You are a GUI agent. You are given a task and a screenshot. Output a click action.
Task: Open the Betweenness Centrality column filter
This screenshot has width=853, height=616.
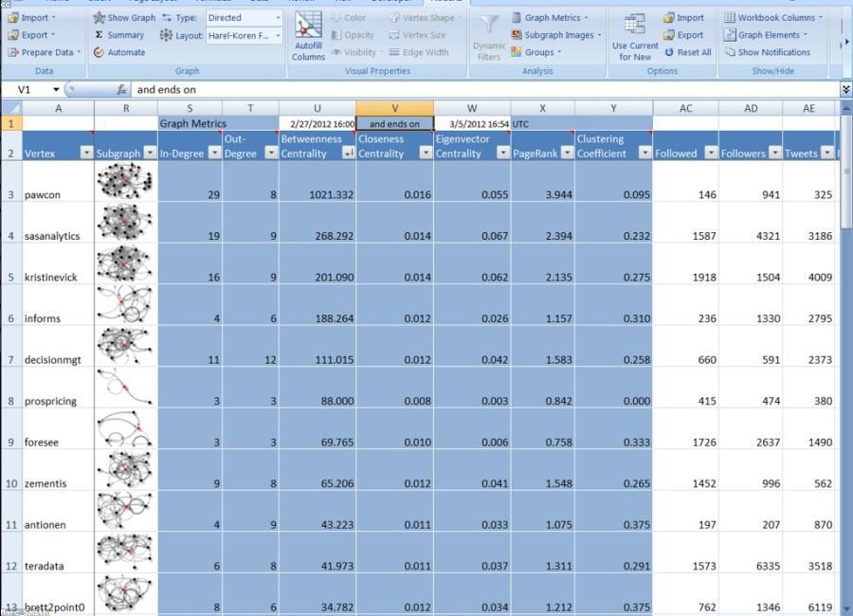point(348,154)
